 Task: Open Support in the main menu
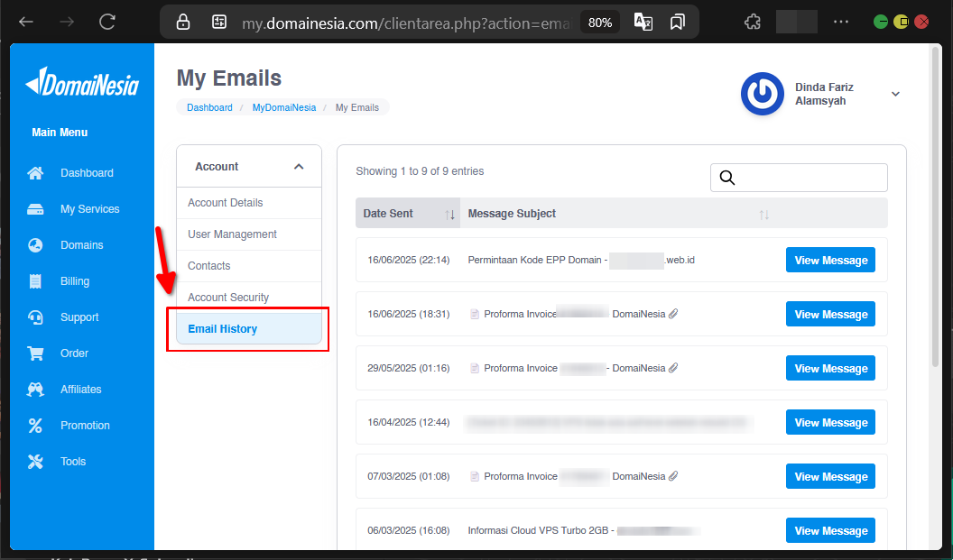79,317
